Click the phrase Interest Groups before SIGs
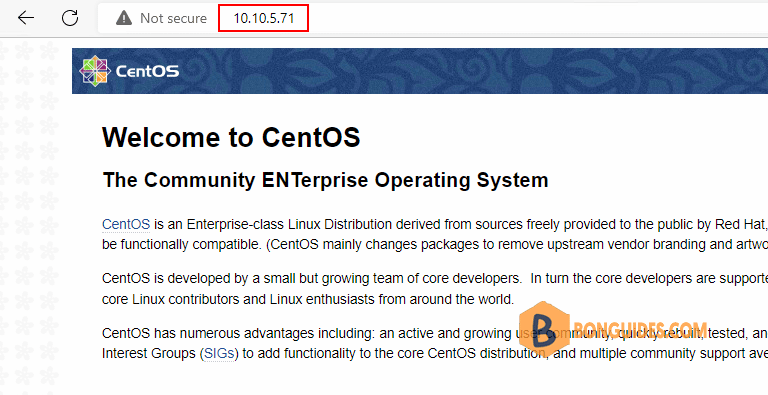768x395 pixels. [148, 353]
